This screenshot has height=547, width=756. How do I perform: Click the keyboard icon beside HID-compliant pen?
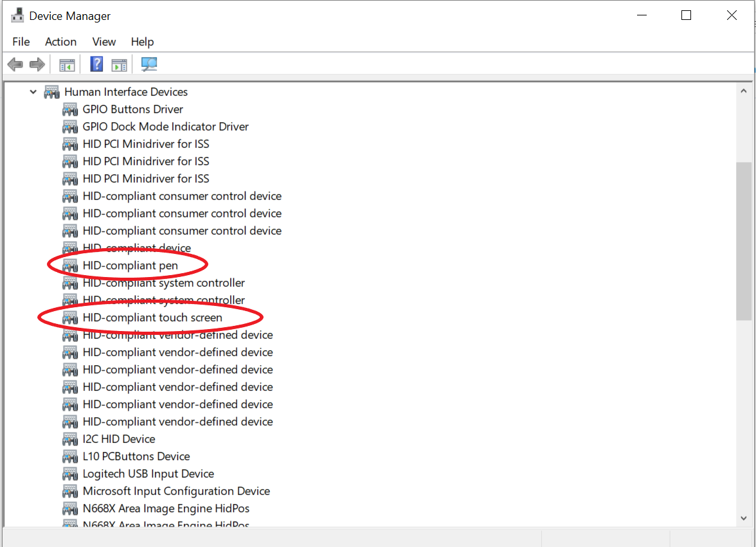point(69,265)
